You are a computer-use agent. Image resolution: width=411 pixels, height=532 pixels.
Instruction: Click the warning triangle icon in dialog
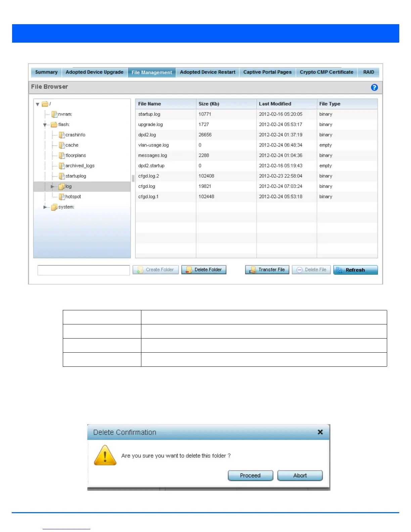point(105,455)
